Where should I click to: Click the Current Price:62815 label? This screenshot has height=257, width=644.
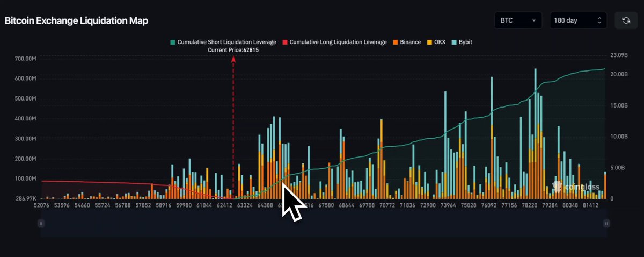click(233, 50)
